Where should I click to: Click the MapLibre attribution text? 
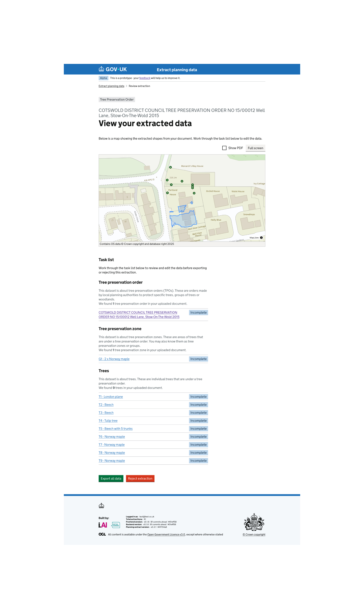[x=254, y=238]
